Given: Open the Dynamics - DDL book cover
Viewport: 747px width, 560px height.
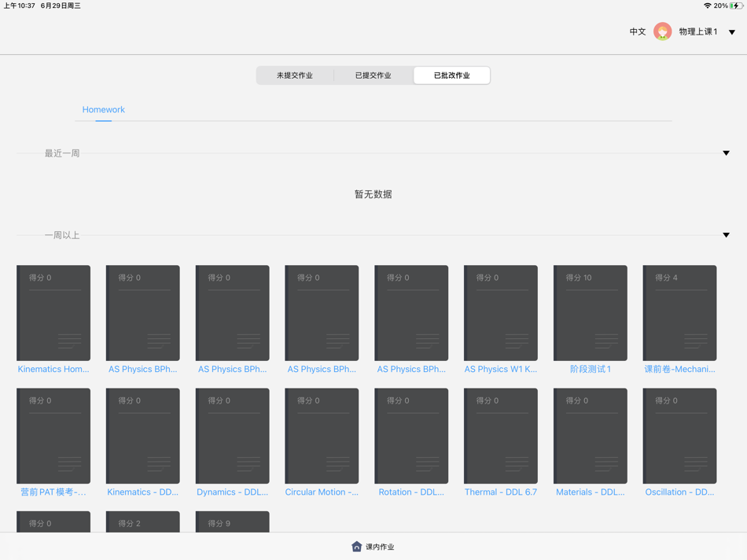Looking at the screenshot, I should coord(233,436).
